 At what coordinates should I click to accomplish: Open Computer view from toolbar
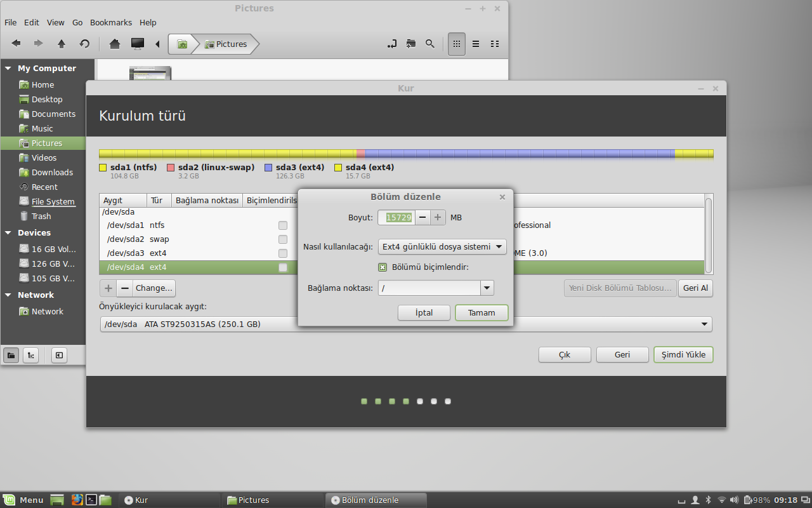click(x=137, y=44)
